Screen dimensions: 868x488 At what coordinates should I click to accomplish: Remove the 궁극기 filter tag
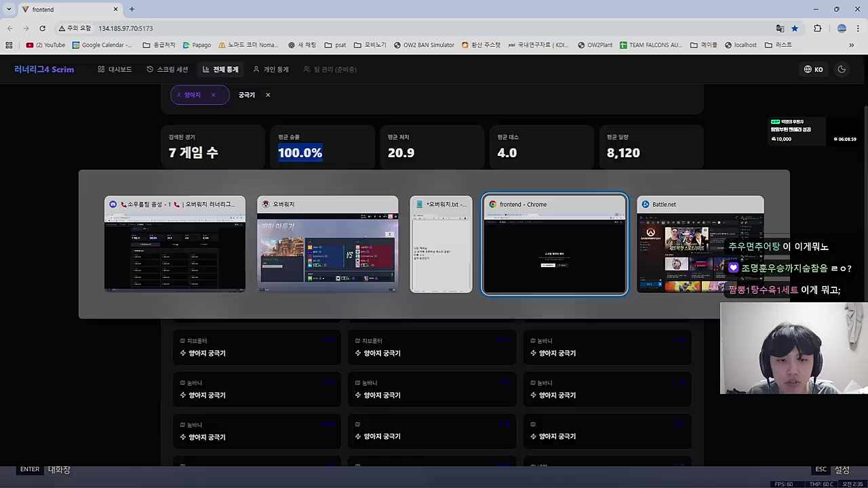pos(268,95)
